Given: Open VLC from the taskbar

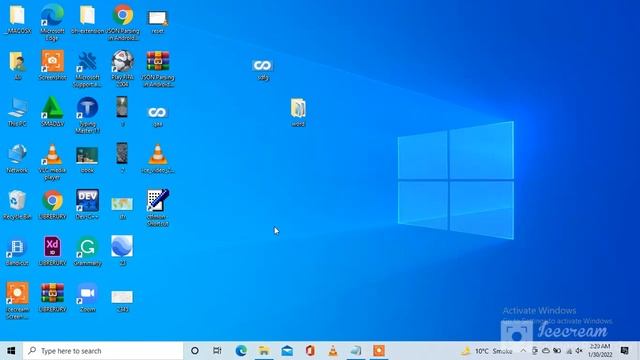Looking at the screenshot, I should (x=333, y=351).
